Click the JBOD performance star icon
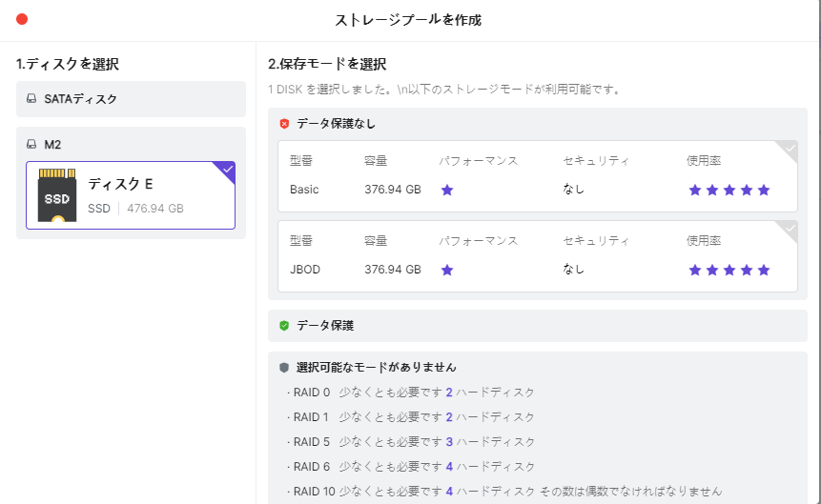This screenshot has height=504, width=821. (447, 270)
